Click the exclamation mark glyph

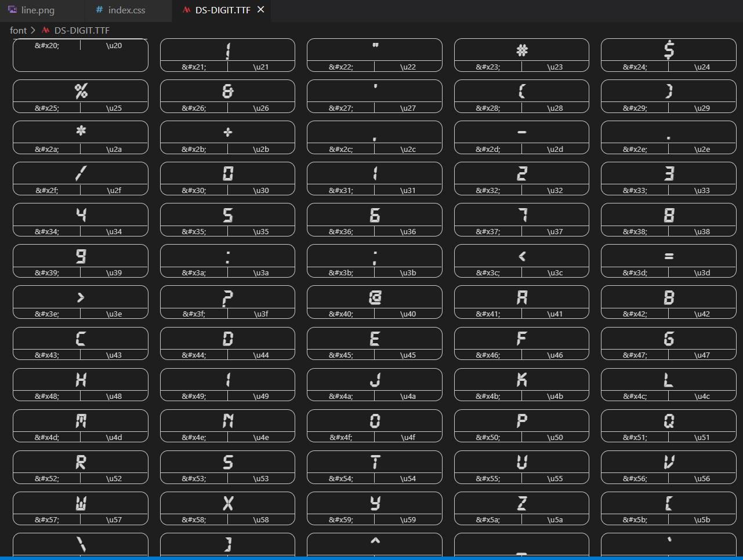point(228,50)
